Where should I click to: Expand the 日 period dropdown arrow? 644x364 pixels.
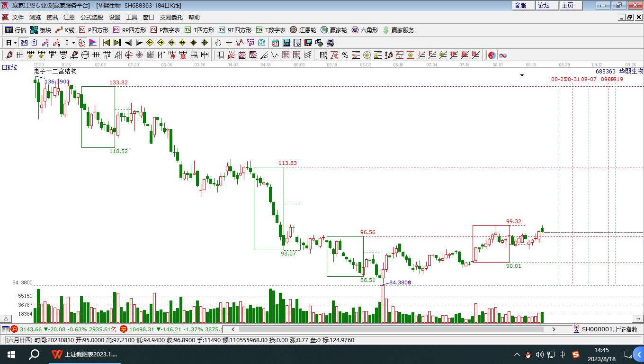[16, 43]
